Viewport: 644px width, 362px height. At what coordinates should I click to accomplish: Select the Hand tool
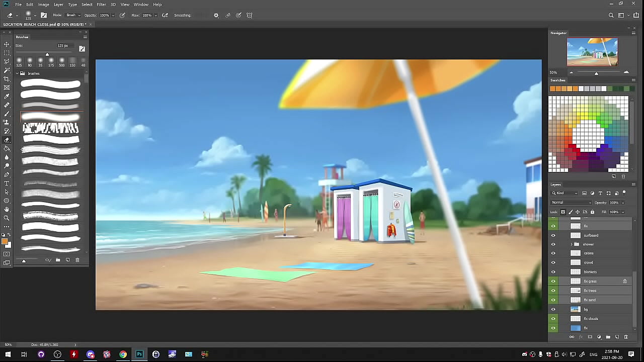point(7,209)
